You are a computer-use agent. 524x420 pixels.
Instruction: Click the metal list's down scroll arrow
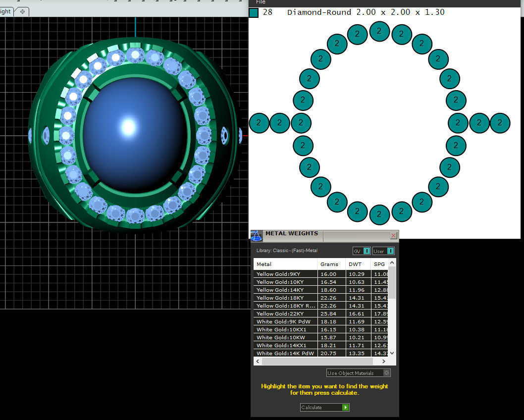[x=392, y=353]
